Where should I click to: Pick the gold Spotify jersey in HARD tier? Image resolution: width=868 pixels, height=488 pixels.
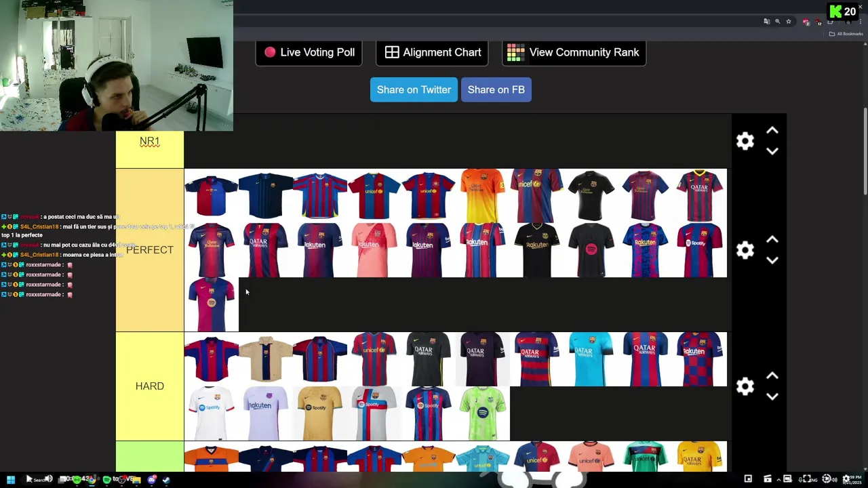point(320,413)
